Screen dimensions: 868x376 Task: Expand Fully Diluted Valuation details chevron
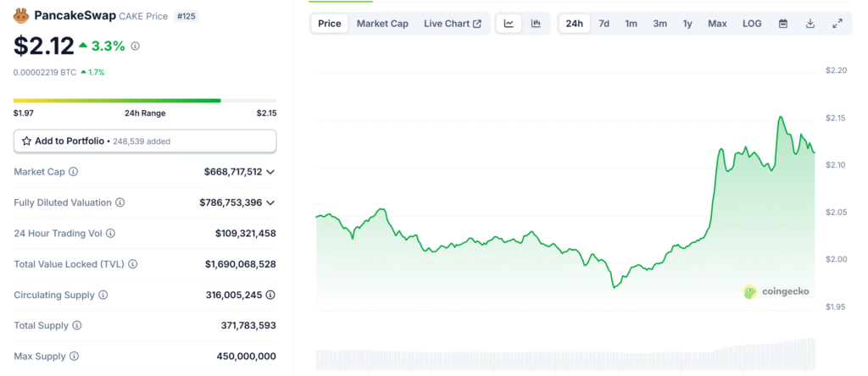tap(270, 202)
